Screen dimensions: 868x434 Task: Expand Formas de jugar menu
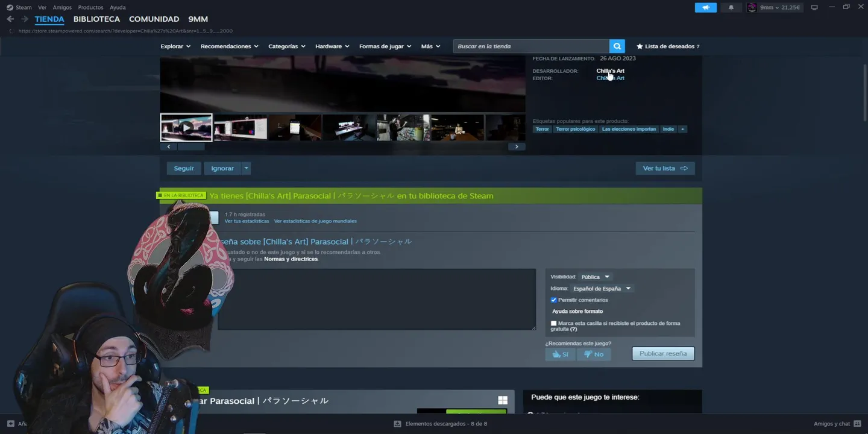tap(385, 46)
